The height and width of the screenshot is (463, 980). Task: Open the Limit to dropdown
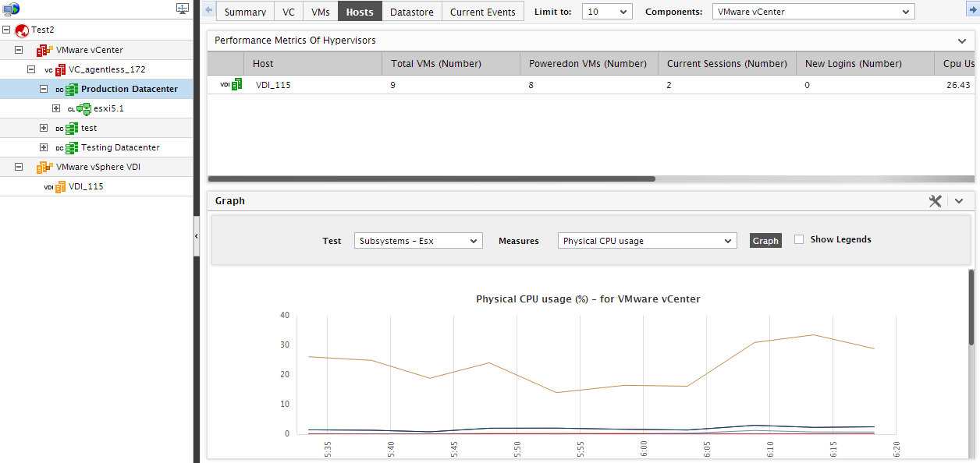coord(607,12)
